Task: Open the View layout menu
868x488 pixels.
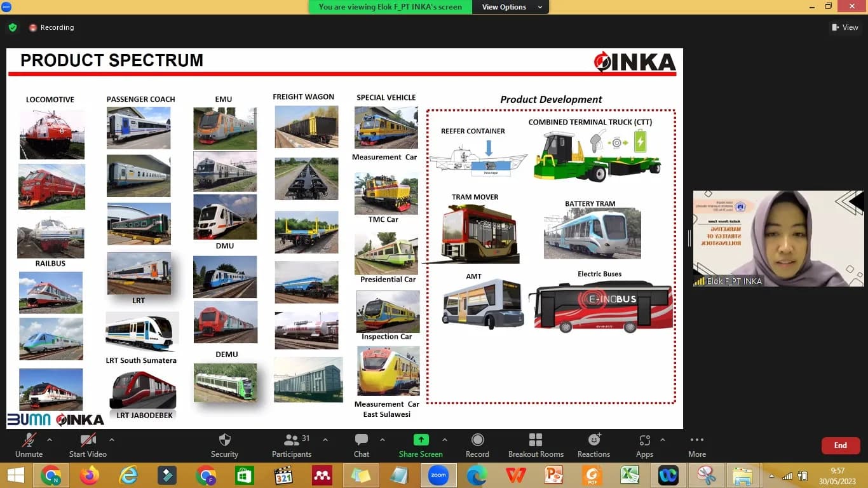Action: point(845,27)
